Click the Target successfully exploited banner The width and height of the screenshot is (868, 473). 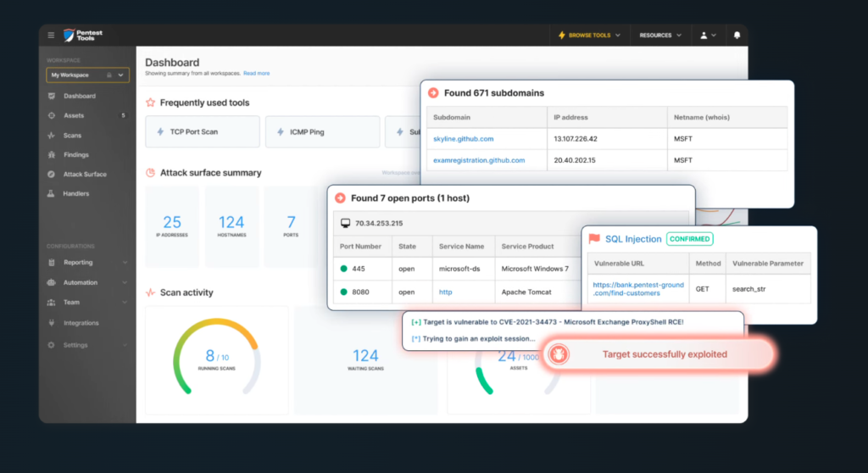659,354
